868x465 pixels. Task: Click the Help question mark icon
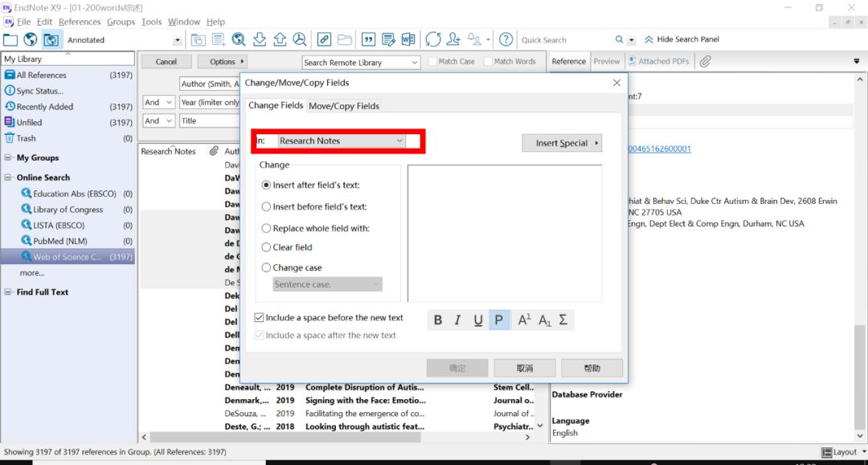pyautogui.click(x=506, y=40)
